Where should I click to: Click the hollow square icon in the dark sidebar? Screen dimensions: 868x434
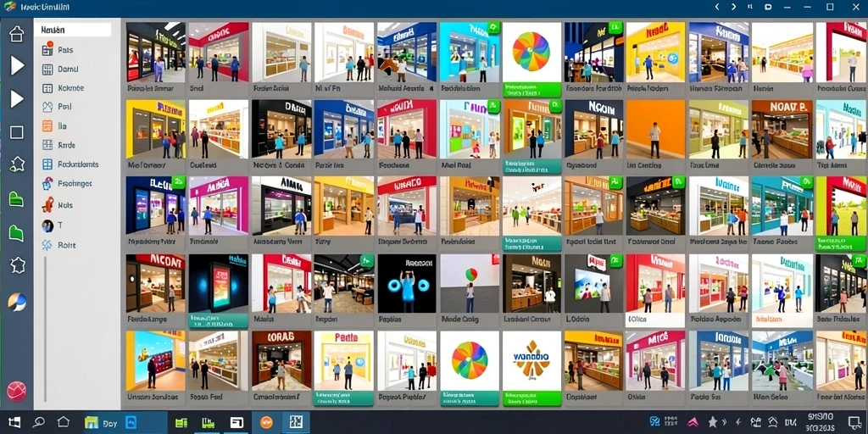pos(17,132)
